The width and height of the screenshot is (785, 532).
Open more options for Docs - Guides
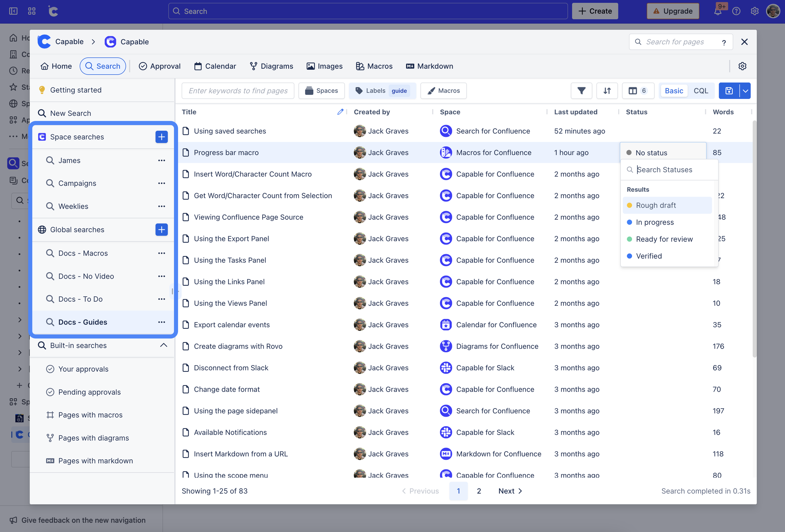pos(161,322)
